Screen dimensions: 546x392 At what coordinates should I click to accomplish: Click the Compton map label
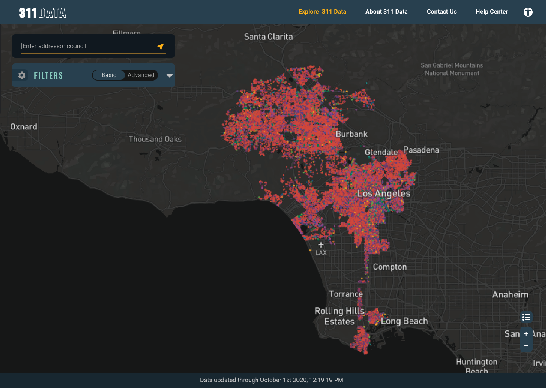390,267
